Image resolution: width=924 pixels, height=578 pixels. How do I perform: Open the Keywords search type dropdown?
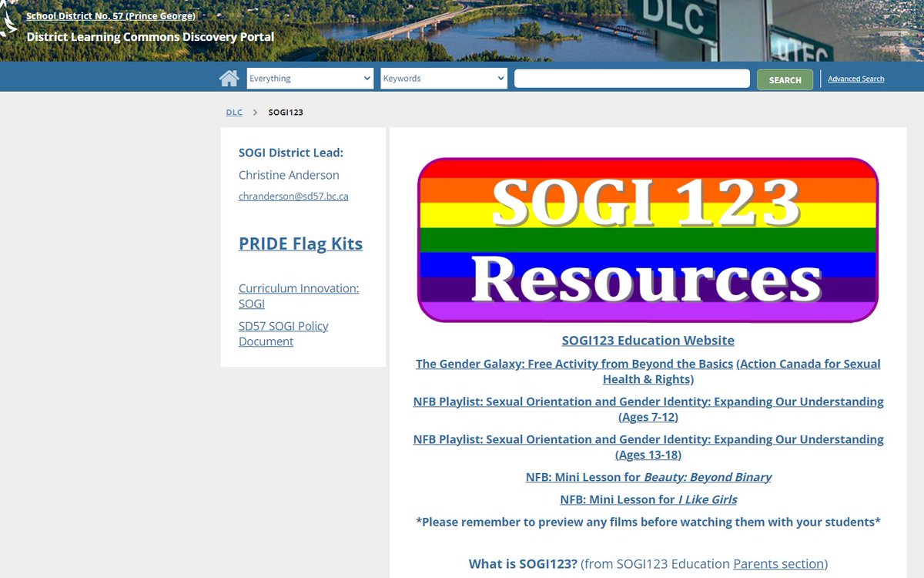444,79
